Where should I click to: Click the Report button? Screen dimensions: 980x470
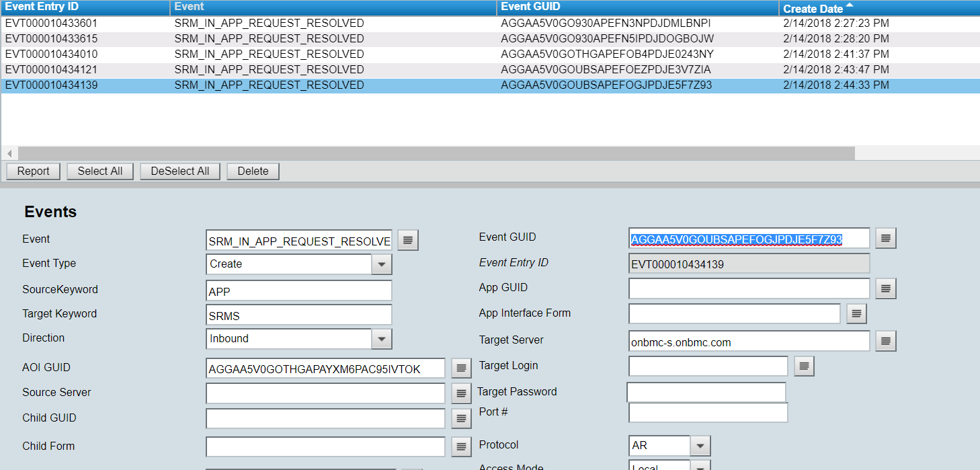coord(34,171)
